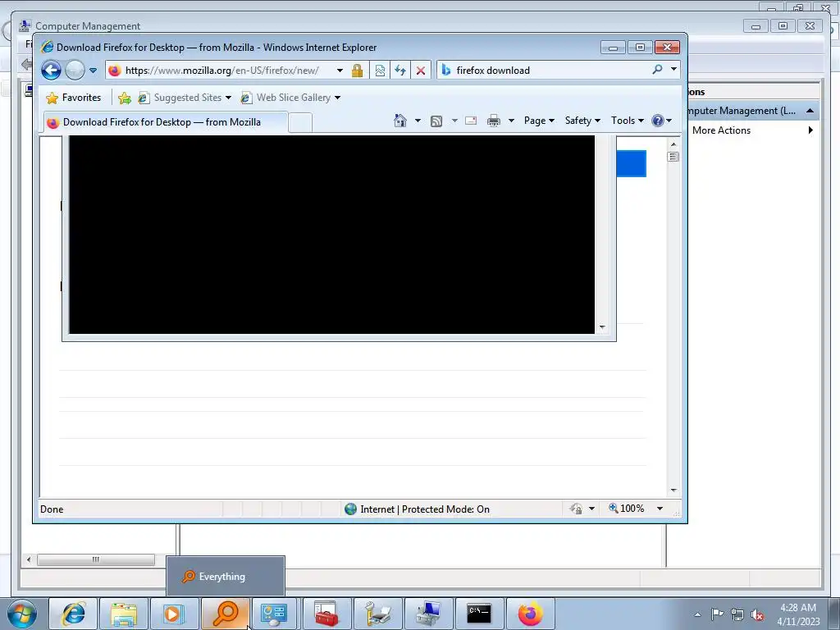Open the Windows Start orb
The height and width of the screenshot is (630, 840).
(22, 614)
